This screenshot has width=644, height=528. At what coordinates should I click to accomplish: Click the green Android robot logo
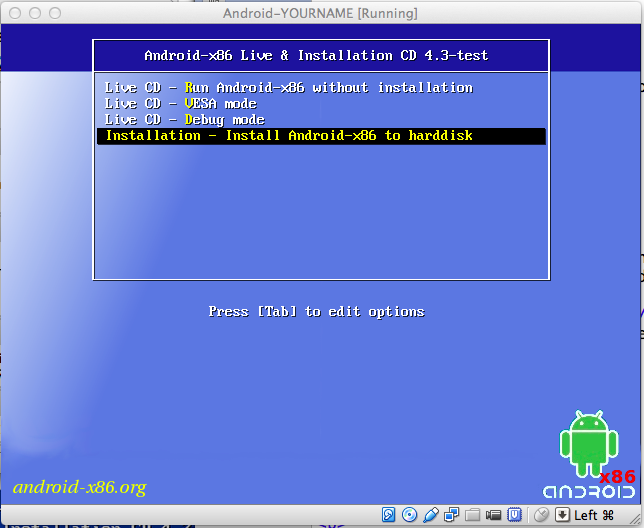pyautogui.click(x=589, y=443)
